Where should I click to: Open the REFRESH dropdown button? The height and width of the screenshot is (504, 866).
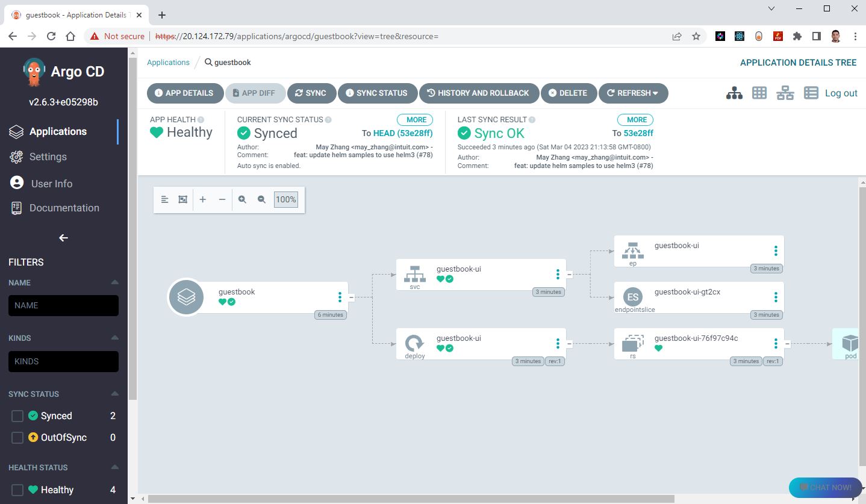pyautogui.click(x=633, y=93)
